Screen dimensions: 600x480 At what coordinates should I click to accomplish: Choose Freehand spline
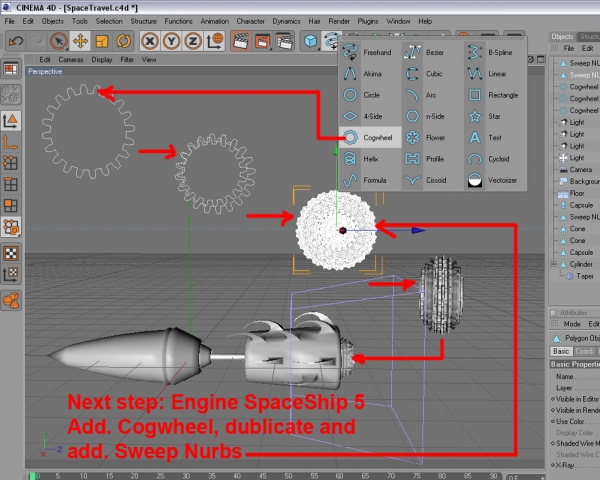pos(370,52)
